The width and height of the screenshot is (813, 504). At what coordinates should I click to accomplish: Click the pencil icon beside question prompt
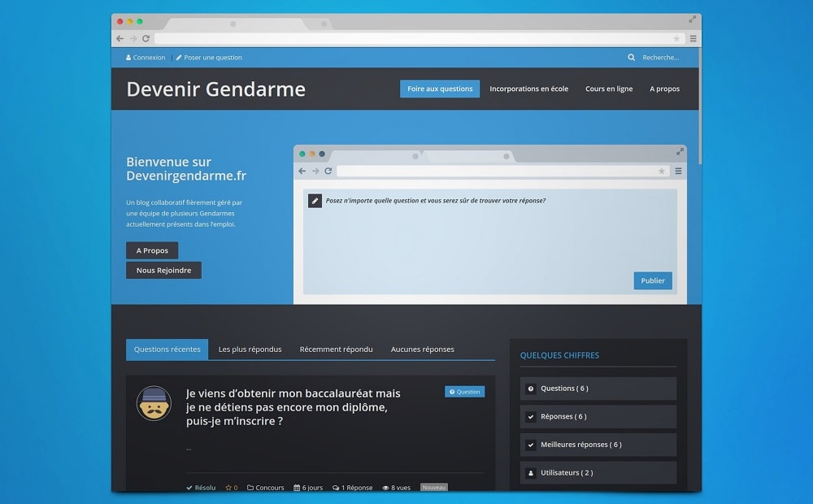315,201
